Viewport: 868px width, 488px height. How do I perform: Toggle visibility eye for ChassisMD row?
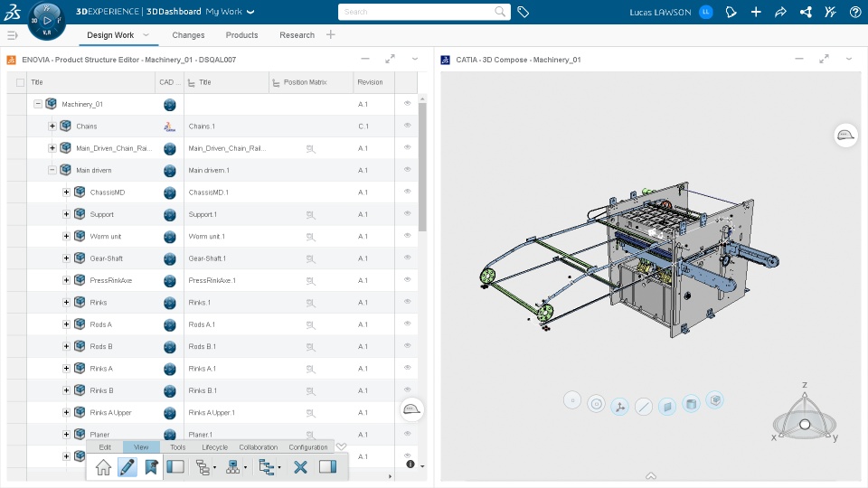[408, 192]
